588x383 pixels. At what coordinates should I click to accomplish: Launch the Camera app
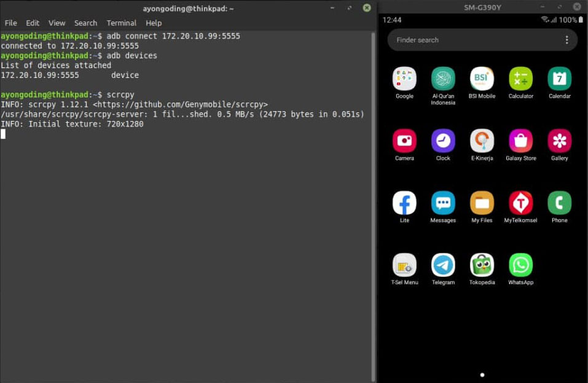click(x=404, y=141)
